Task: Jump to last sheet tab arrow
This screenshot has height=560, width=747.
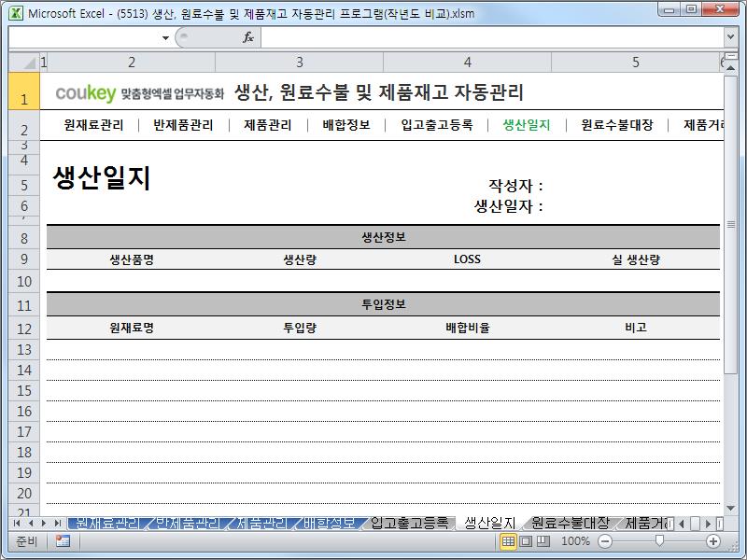Action: (x=58, y=524)
